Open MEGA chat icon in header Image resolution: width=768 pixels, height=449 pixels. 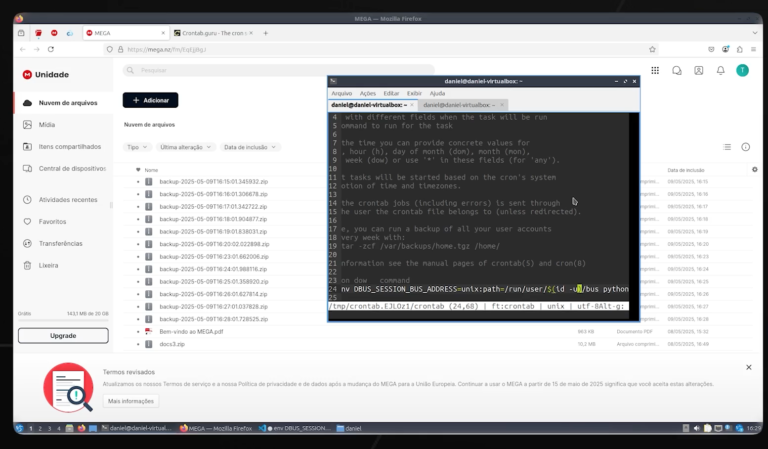click(677, 70)
